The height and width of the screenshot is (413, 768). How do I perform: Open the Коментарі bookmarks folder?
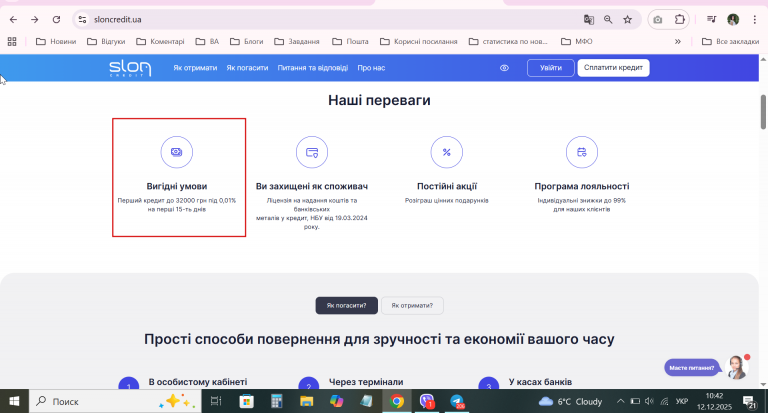[x=160, y=42]
